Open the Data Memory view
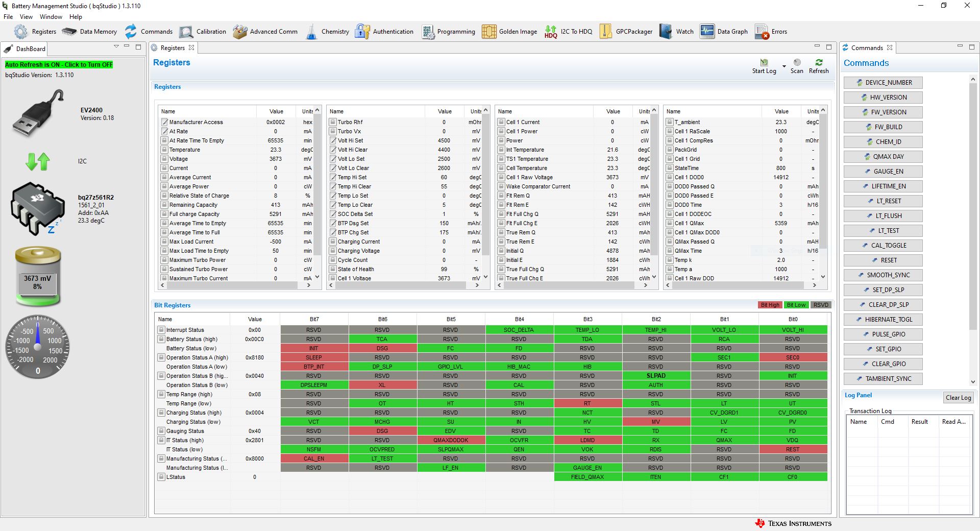The height and width of the screenshot is (531, 980). (89, 32)
